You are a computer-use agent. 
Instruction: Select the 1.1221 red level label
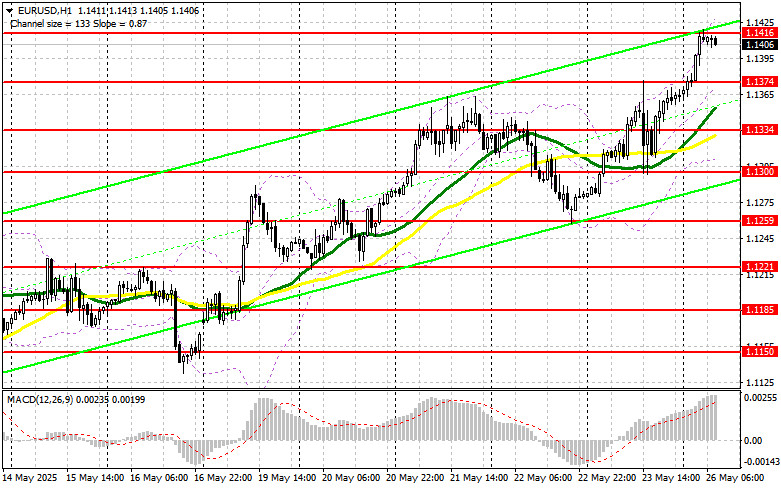point(760,267)
